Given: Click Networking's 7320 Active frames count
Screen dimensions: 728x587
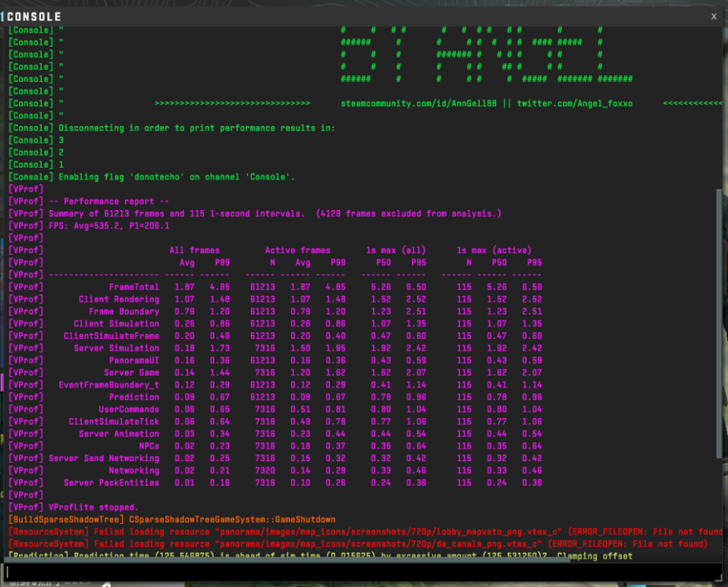Looking at the screenshot, I should pyautogui.click(x=265, y=470).
